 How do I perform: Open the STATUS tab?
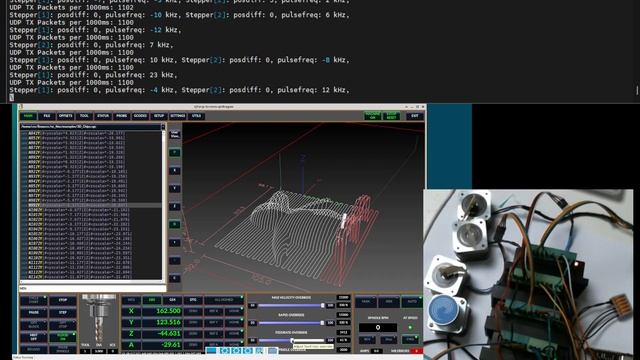[103, 116]
